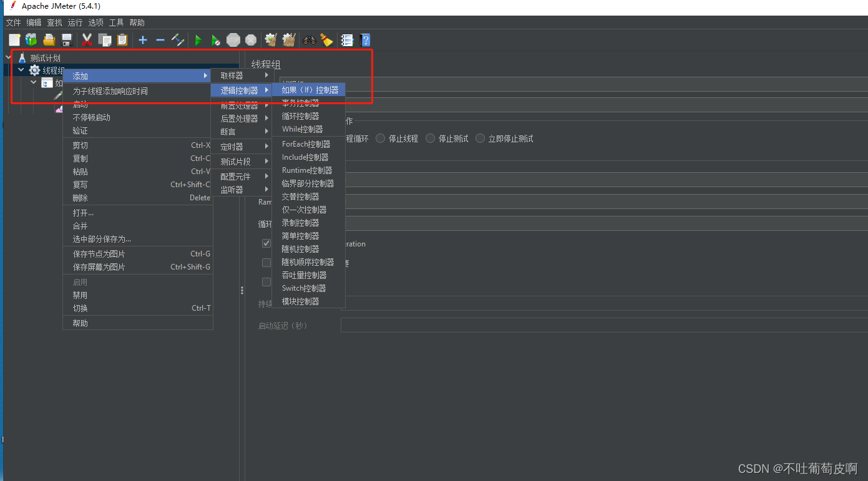868x481 pixels.
Task: Expand the 取样器 submenu
Action: click(x=242, y=75)
